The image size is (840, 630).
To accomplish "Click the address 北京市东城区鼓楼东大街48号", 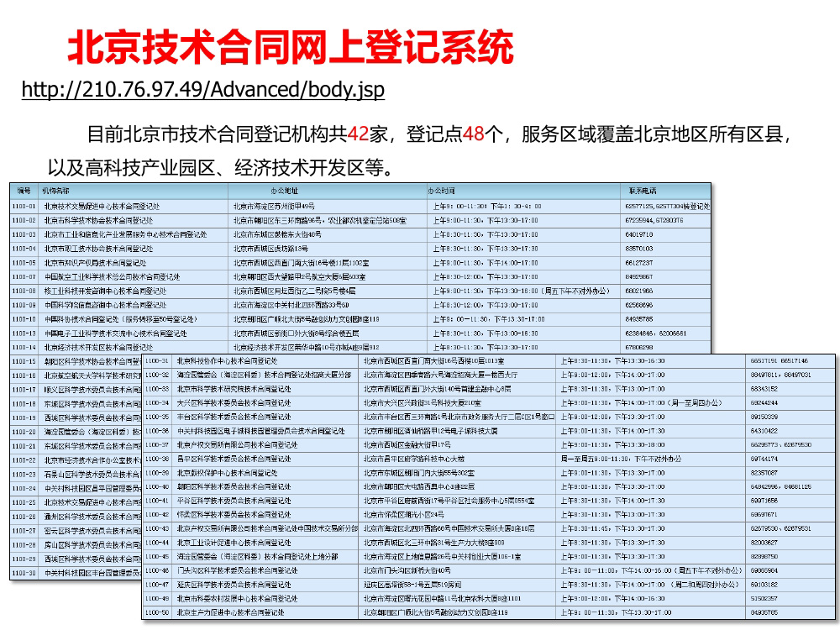I will (277, 234).
